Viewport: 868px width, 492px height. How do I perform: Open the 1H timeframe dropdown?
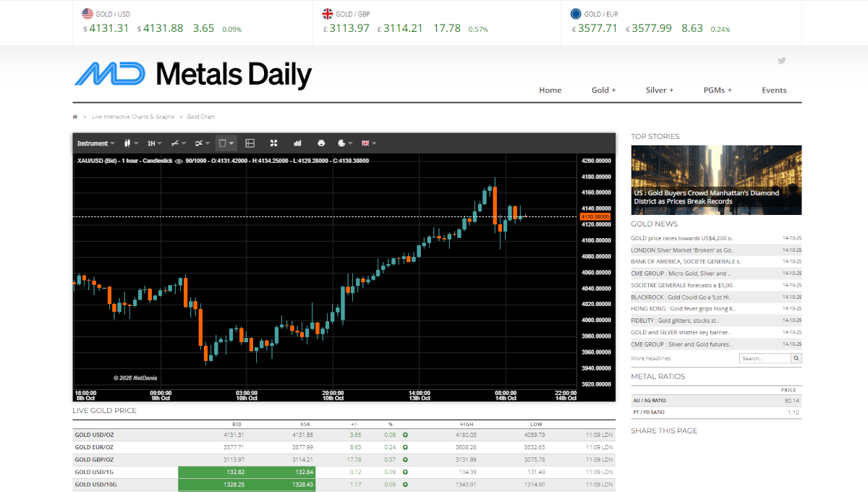[x=154, y=143]
